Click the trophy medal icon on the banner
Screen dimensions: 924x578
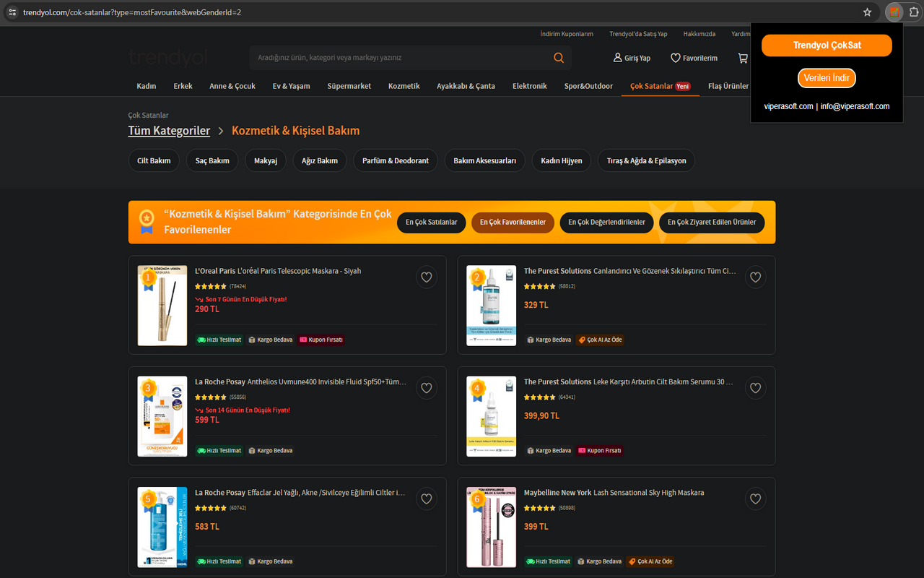tap(147, 218)
